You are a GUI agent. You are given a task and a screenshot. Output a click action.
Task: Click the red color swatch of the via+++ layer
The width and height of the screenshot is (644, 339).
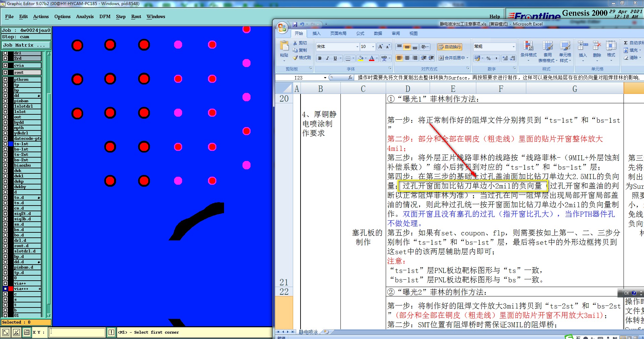(11, 289)
